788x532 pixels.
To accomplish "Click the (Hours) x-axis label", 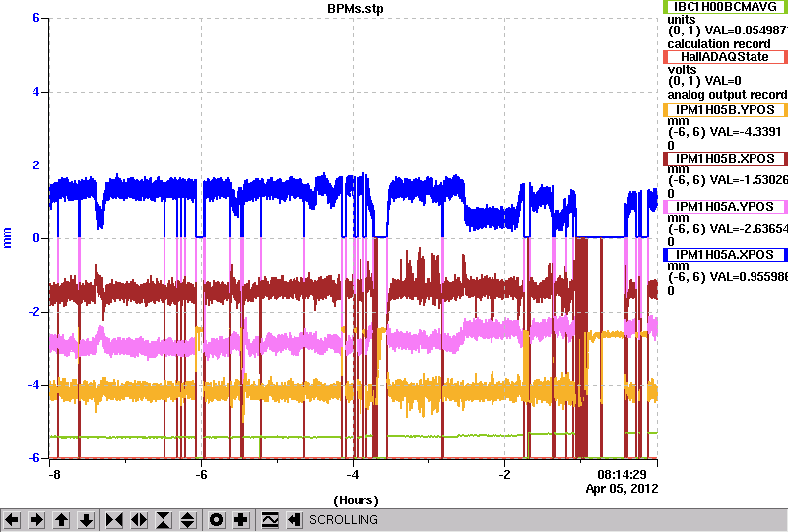I will point(356,500).
